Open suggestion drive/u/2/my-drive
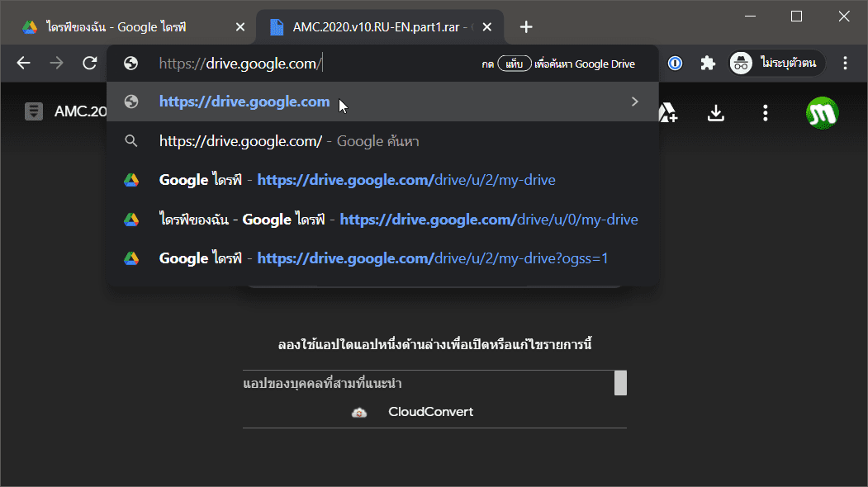The width and height of the screenshot is (868, 487). [382, 180]
